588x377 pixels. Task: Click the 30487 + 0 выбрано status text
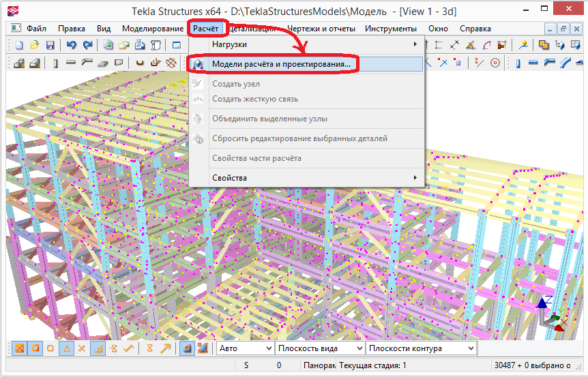[533, 365]
